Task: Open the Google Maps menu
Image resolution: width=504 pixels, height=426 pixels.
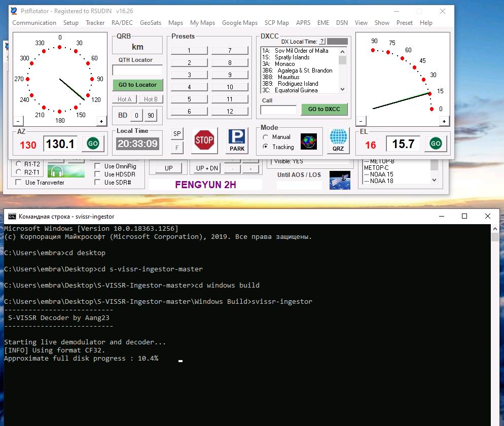Action: (x=240, y=23)
